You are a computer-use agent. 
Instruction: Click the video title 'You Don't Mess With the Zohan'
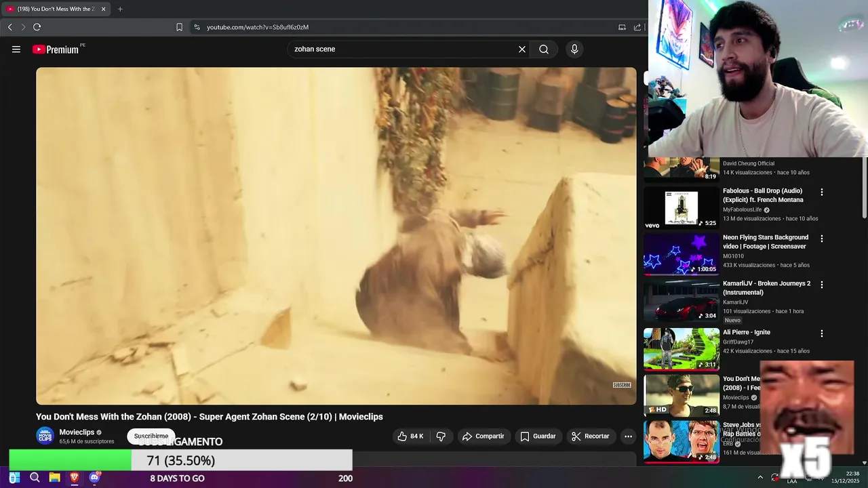click(210, 417)
